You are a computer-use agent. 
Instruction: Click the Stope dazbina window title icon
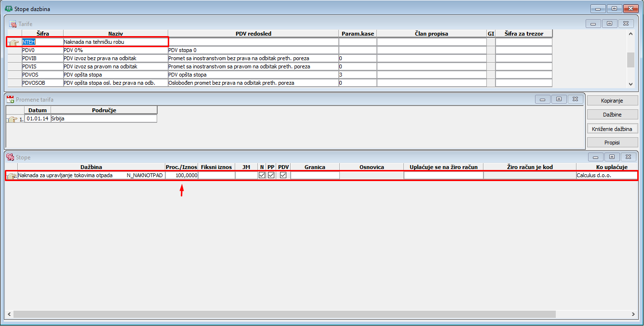coord(8,9)
